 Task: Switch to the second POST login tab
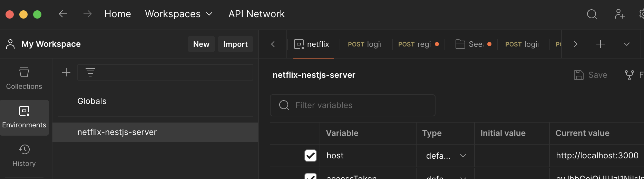click(522, 44)
